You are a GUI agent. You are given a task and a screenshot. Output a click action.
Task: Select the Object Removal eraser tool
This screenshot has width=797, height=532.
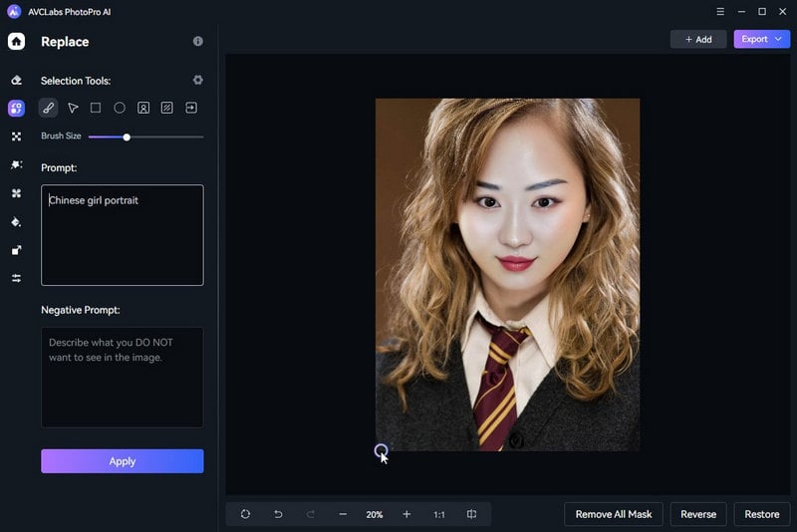(16, 80)
